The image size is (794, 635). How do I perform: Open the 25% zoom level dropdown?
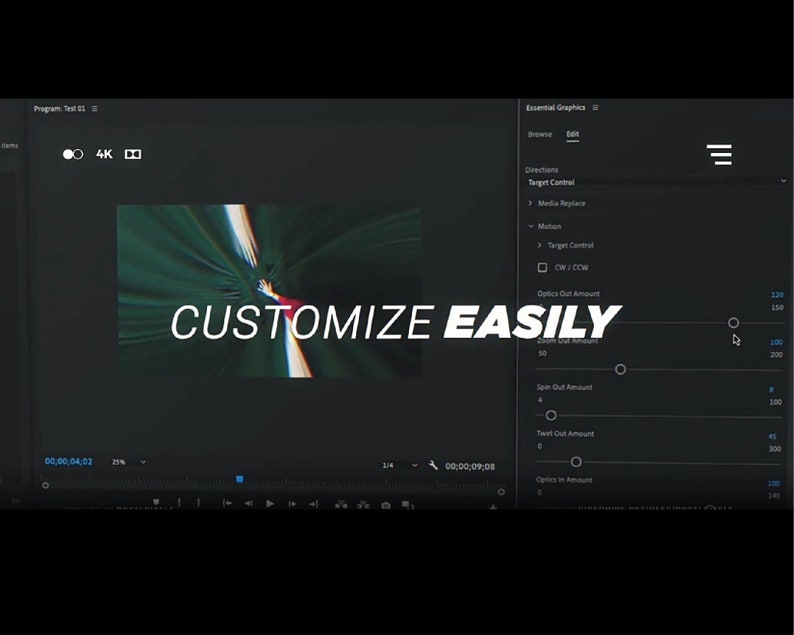(x=129, y=462)
